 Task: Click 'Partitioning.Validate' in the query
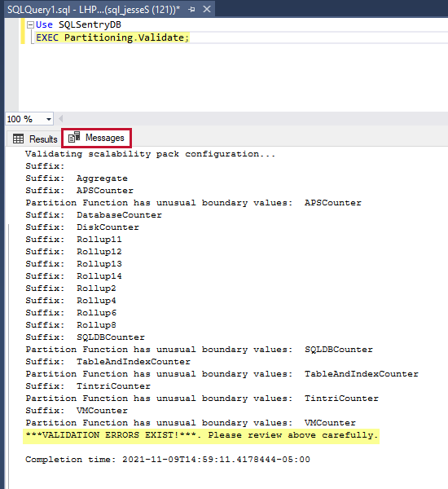click(124, 37)
